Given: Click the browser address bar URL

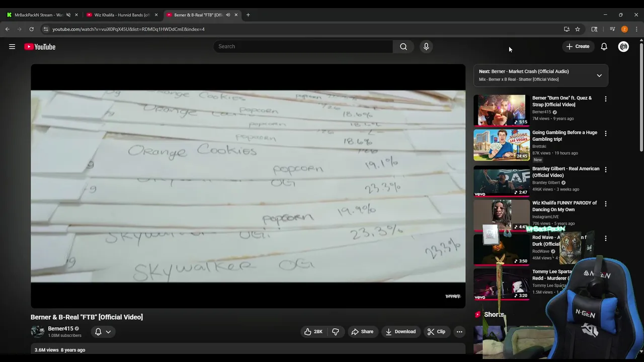Looking at the screenshot, I should [x=128, y=29].
